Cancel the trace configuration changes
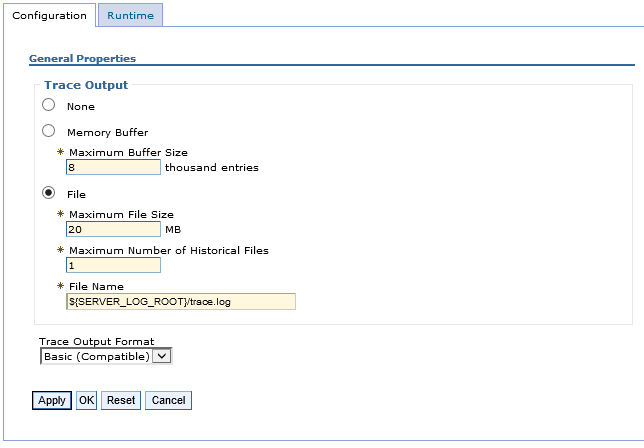 click(x=168, y=400)
